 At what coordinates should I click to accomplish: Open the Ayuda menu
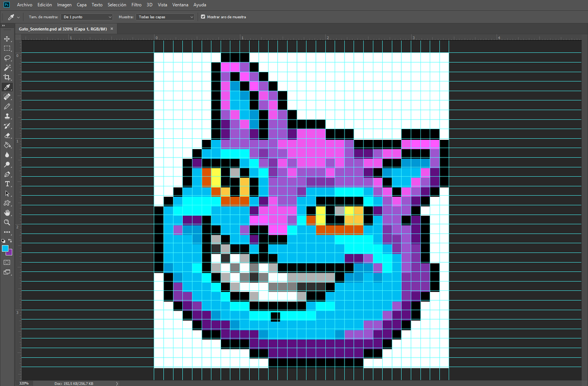[200, 4]
